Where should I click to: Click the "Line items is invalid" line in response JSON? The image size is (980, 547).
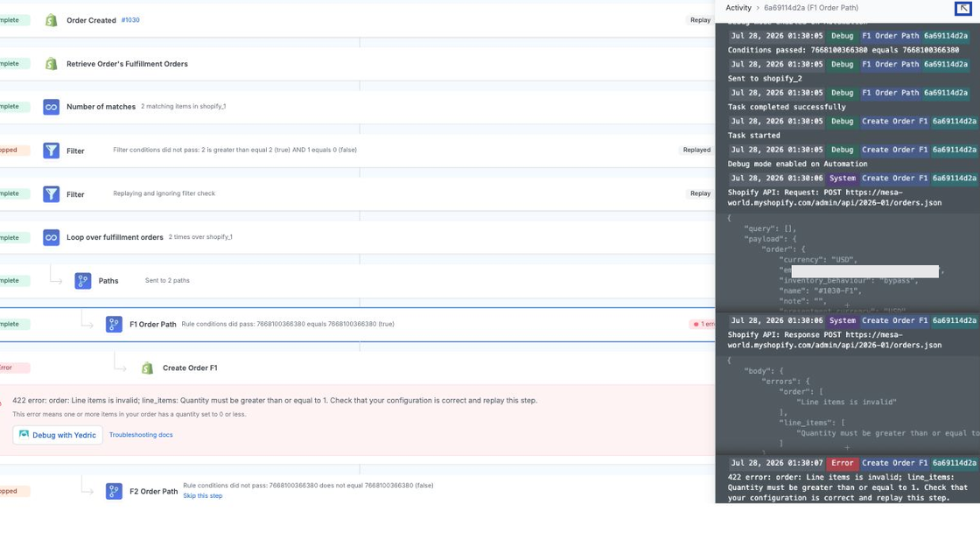coord(846,402)
